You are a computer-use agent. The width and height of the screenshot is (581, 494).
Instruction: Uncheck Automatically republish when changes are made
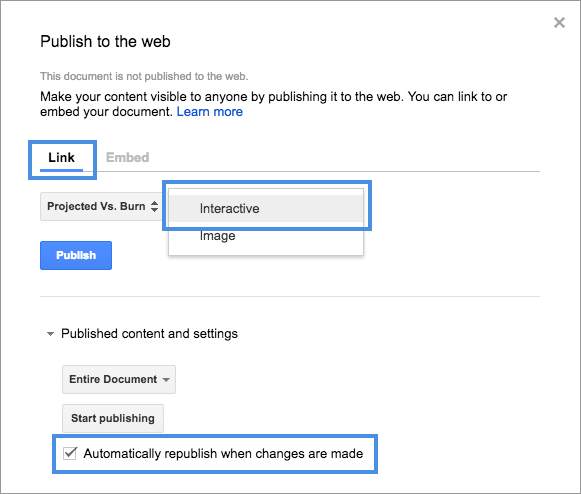pos(70,453)
